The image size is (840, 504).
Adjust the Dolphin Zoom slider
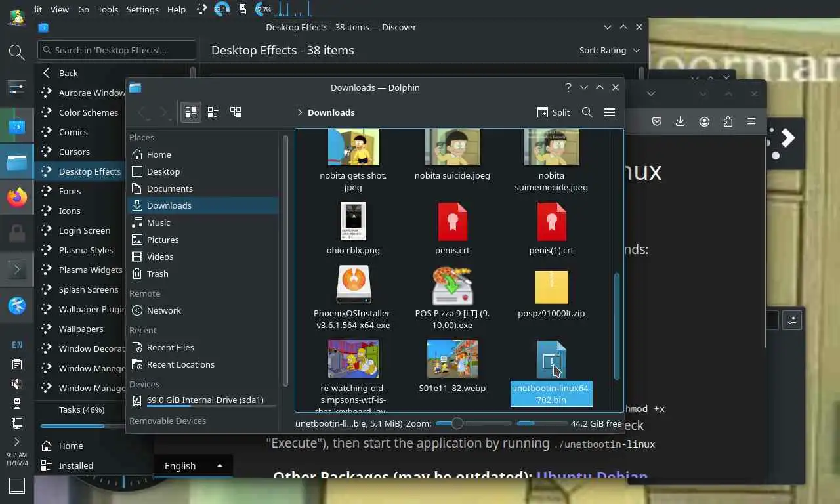tap(473, 423)
